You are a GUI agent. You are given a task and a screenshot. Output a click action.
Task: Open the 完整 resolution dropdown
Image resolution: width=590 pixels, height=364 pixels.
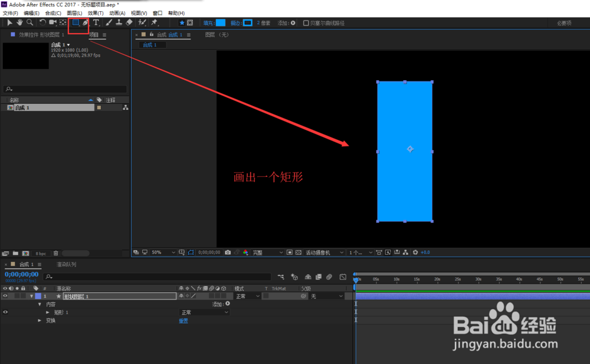pos(267,252)
